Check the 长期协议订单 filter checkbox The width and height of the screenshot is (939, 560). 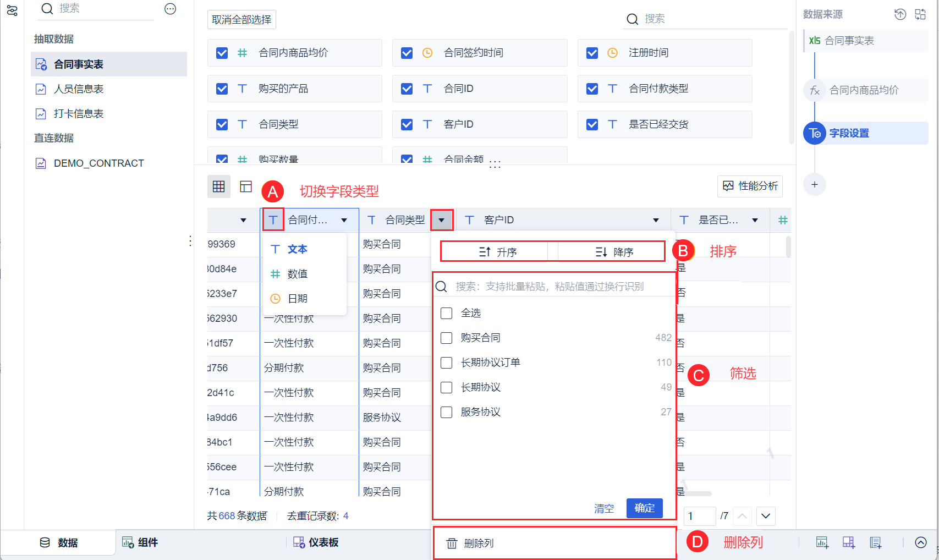click(447, 363)
